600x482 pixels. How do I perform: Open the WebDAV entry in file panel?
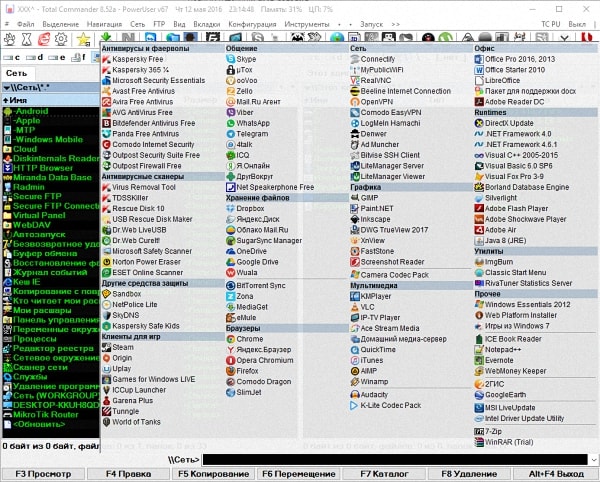[x=30, y=226]
